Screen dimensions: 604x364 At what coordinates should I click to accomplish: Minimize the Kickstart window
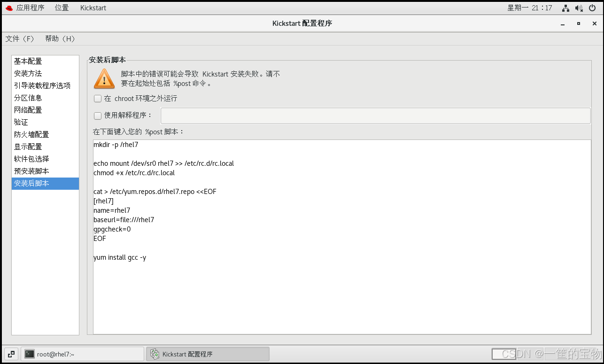pyautogui.click(x=563, y=23)
